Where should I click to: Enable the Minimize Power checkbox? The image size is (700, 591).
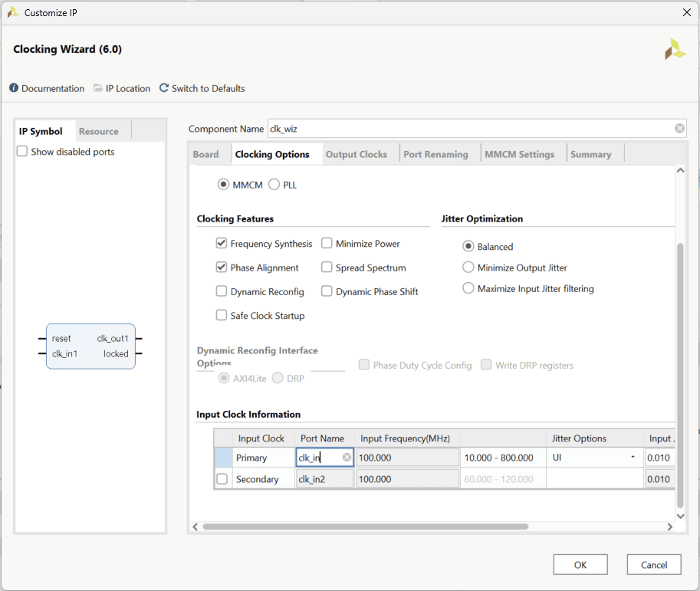(327, 244)
